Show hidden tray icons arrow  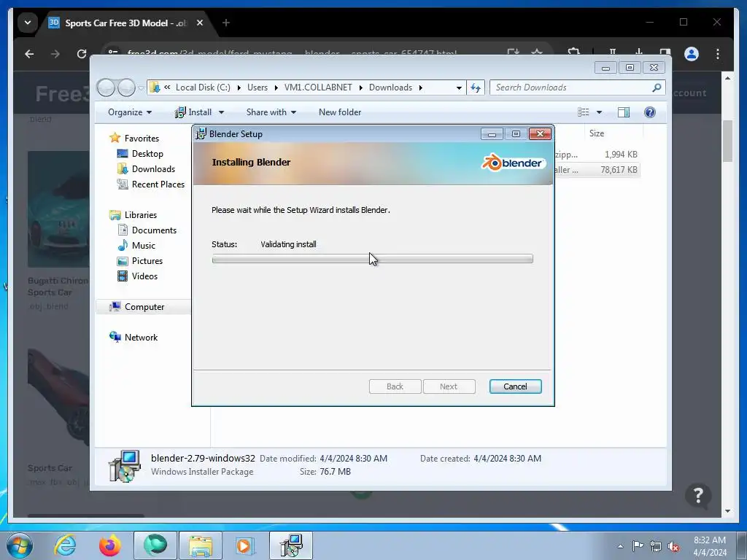point(620,546)
